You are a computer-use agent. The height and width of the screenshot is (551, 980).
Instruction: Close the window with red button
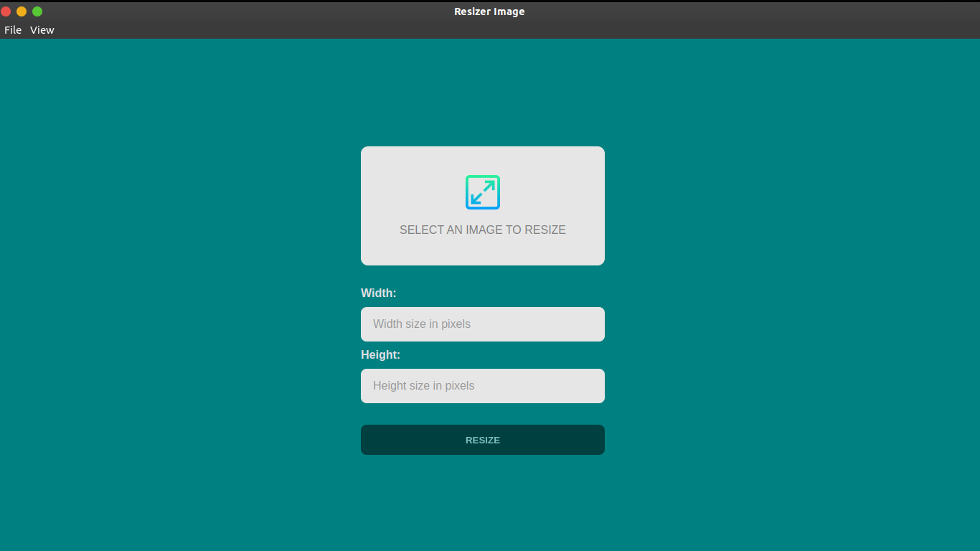pyautogui.click(x=6, y=11)
